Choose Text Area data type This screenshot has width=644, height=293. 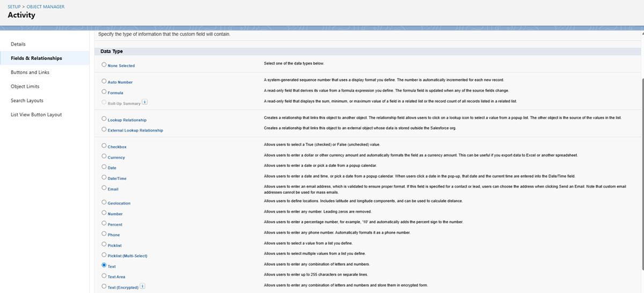(104, 276)
